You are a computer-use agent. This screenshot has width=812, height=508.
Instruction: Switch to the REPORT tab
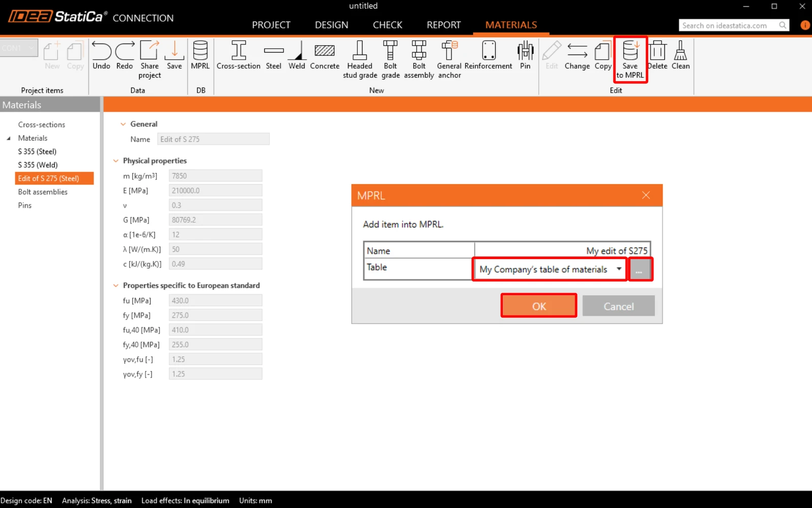click(444, 25)
